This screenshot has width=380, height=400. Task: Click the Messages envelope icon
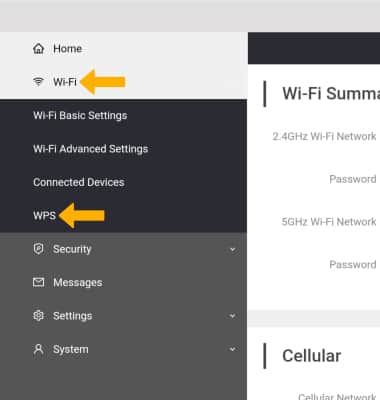(38, 282)
